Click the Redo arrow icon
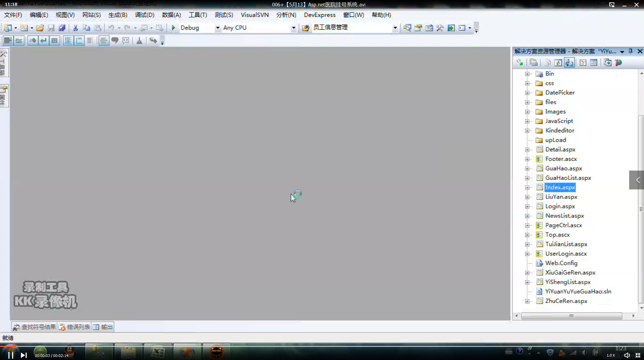The image size is (644, 360). 127,28
